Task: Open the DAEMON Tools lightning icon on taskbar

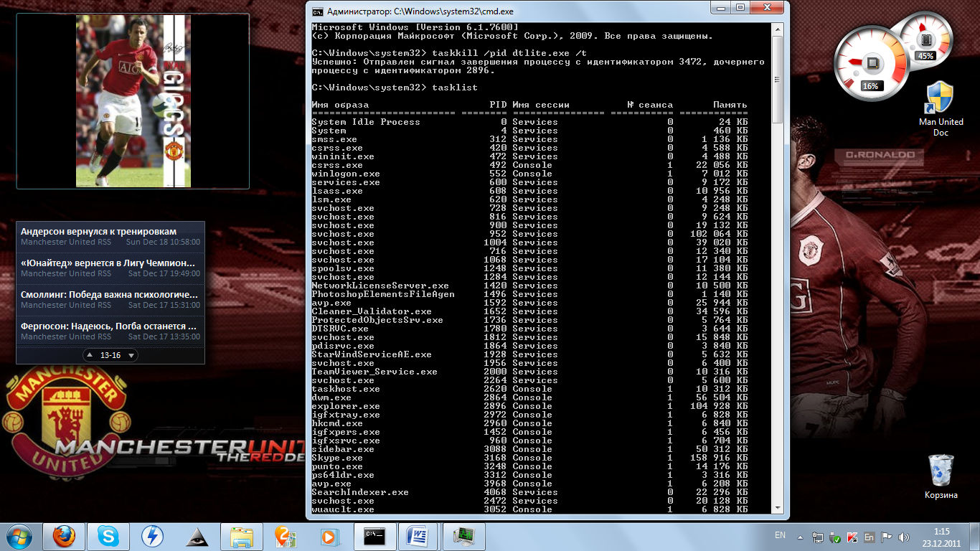Action: click(x=153, y=536)
